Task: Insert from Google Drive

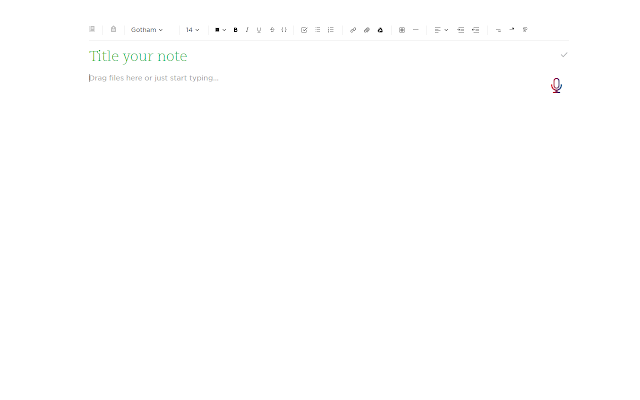Action: click(380, 30)
